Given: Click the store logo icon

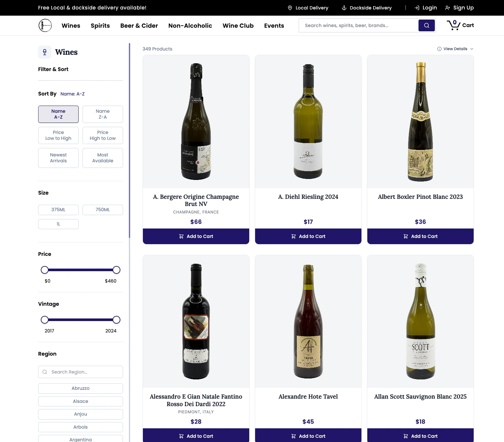Looking at the screenshot, I should (45, 25).
